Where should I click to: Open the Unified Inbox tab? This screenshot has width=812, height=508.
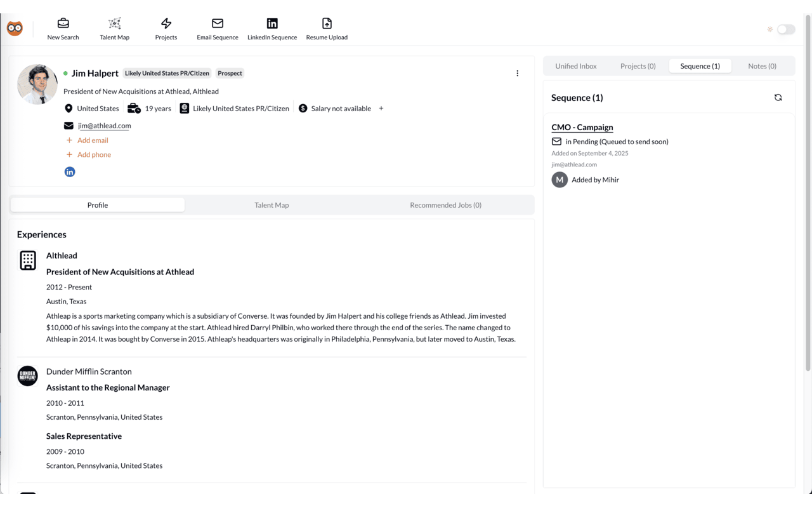[x=576, y=66]
